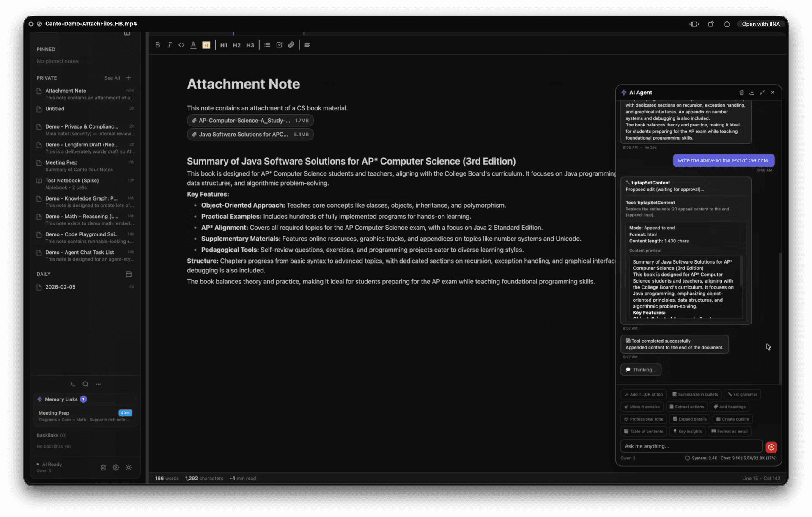Image resolution: width=812 pixels, height=517 pixels.
Task: Click the See All link in Private section
Action: [112, 78]
